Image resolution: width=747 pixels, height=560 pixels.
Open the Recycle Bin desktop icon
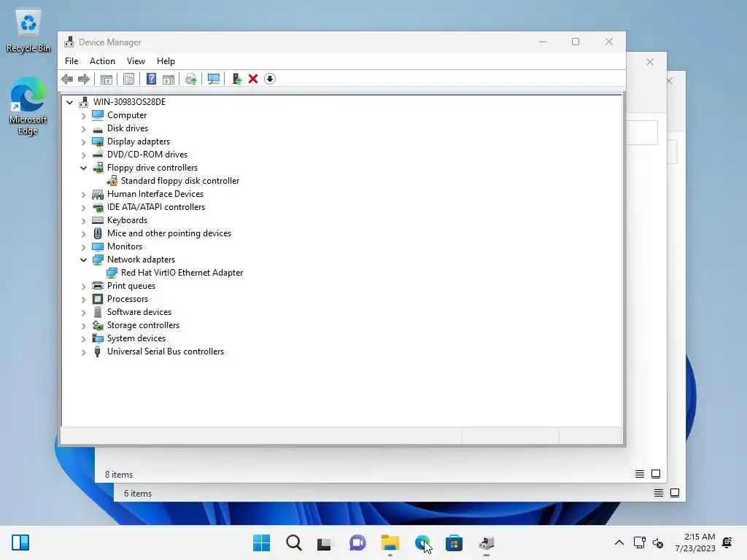click(x=28, y=31)
